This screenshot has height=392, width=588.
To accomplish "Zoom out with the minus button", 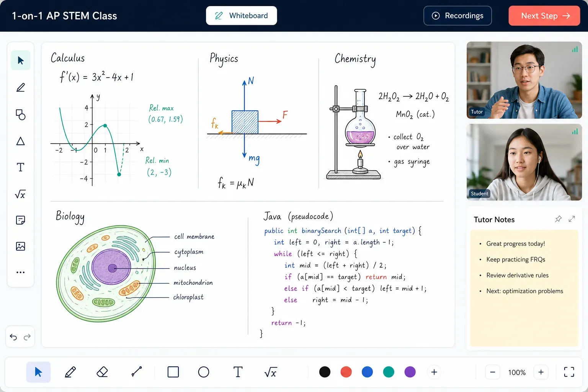I will coord(493,372).
